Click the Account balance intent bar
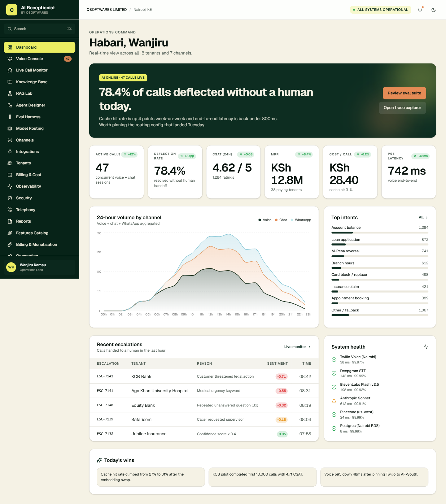 pos(380,233)
